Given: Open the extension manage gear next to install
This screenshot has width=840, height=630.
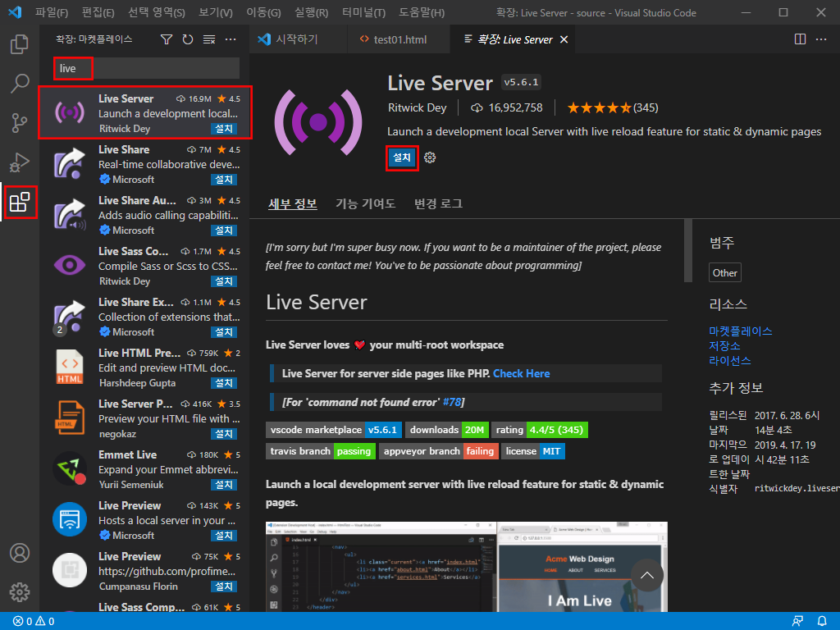Looking at the screenshot, I should click(x=430, y=157).
